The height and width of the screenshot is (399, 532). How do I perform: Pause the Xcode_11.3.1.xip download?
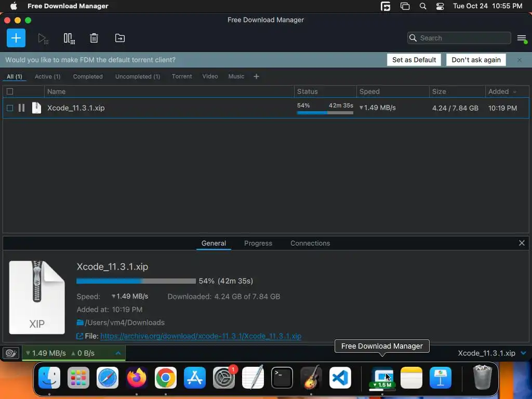tap(21, 108)
